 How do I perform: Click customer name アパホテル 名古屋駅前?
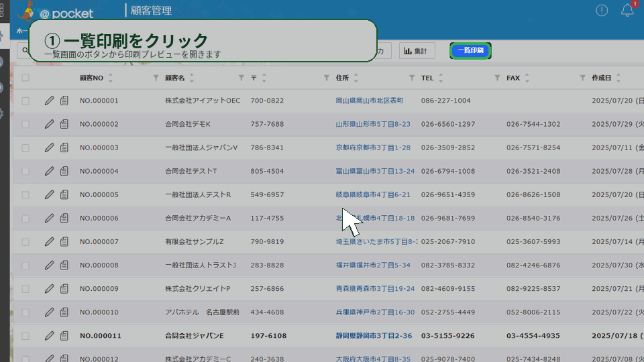[202, 312]
